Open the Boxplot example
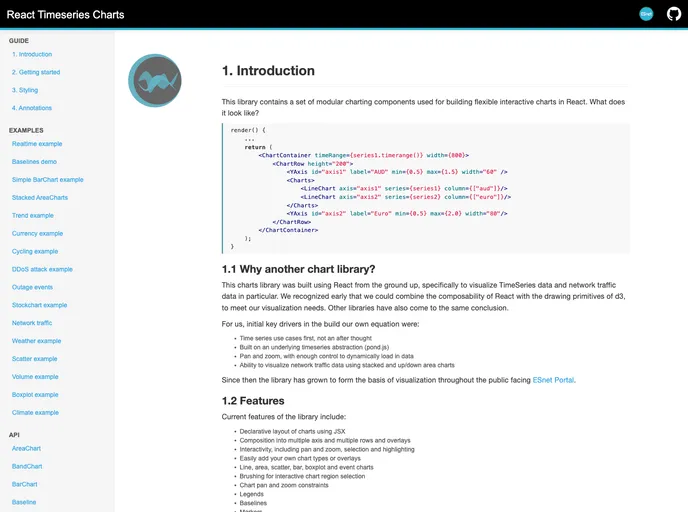 [x=35, y=395]
